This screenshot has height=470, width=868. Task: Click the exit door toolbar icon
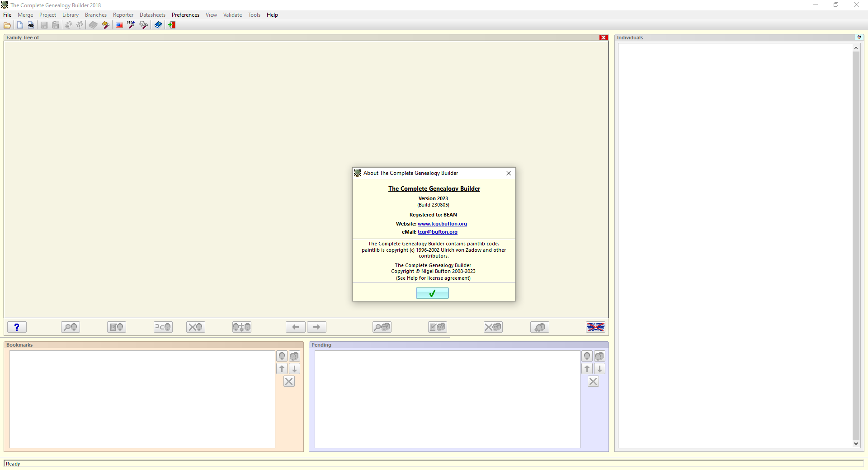(172, 25)
